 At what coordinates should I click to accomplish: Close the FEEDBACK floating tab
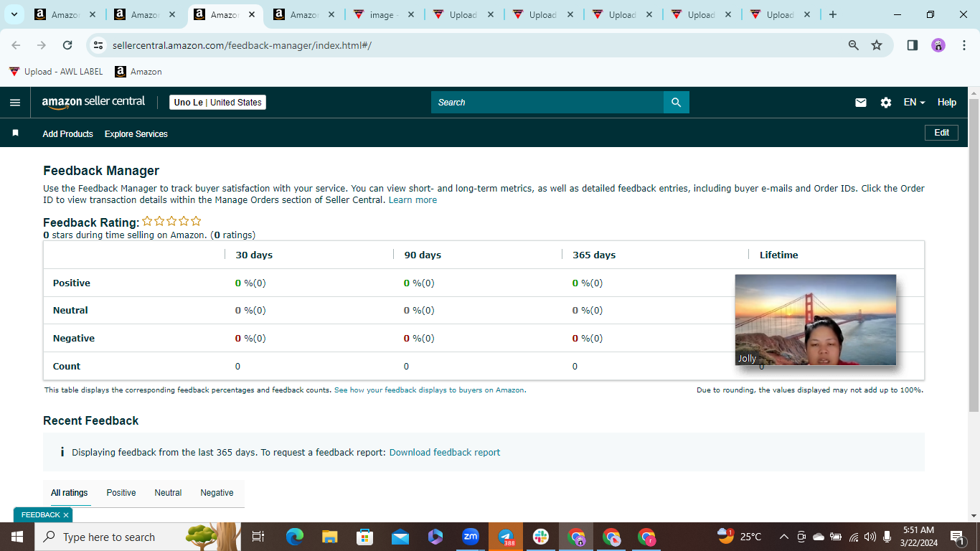pyautogui.click(x=66, y=515)
